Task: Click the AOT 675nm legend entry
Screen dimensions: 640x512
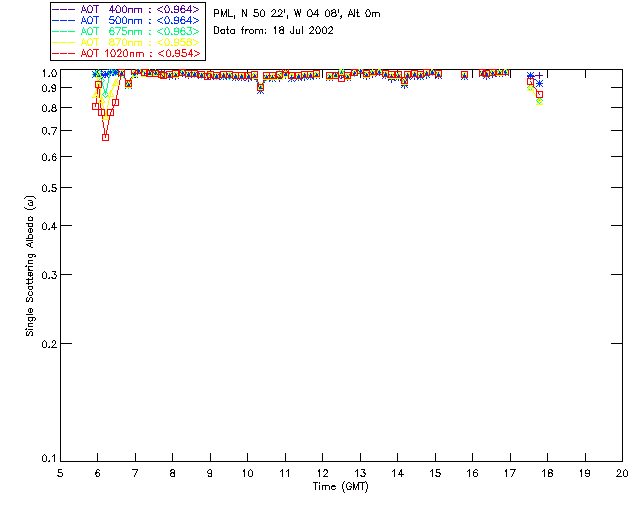Action: 127,31
